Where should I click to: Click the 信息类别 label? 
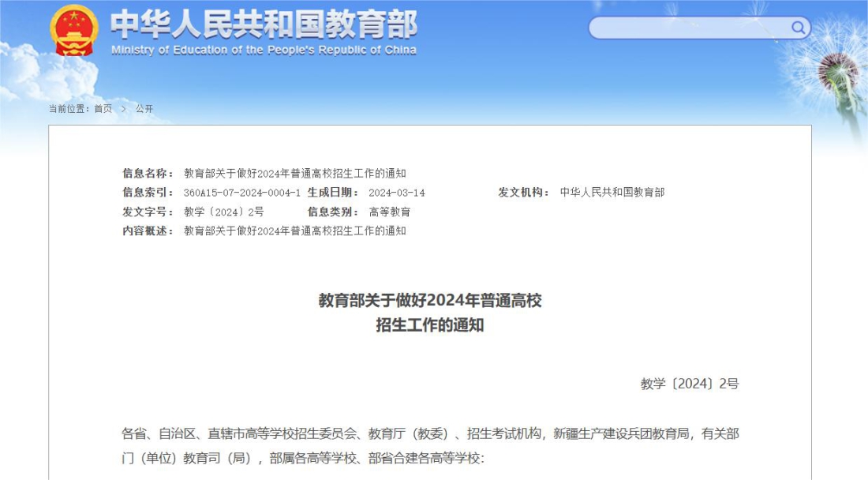tap(333, 212)
